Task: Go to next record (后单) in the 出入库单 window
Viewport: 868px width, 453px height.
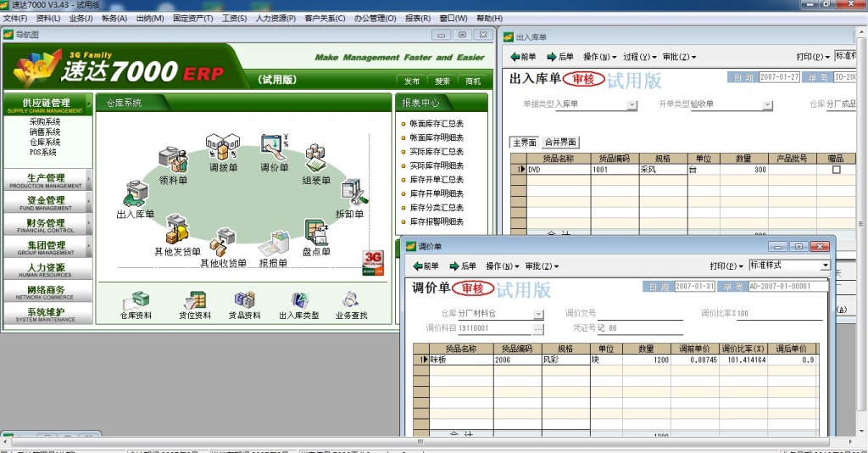Action: click(x=560, y=57)
